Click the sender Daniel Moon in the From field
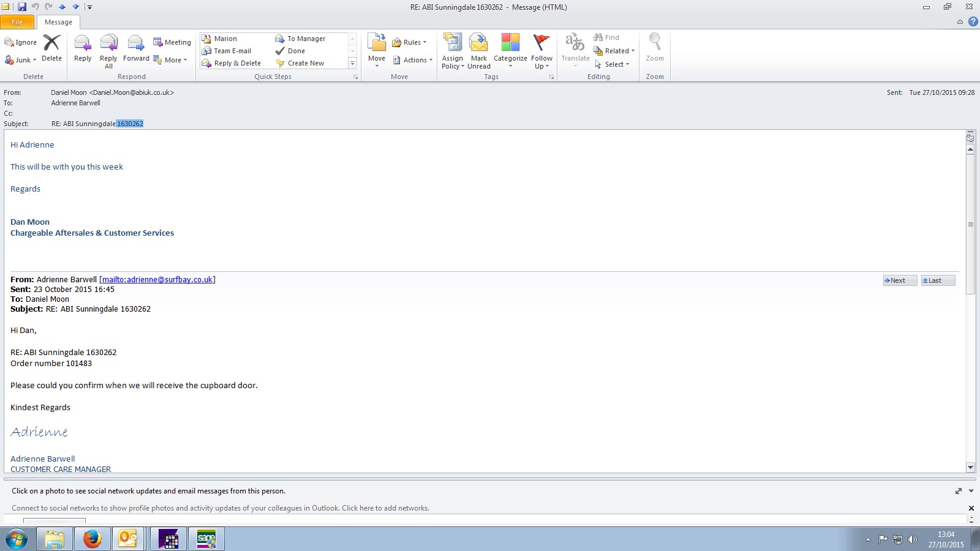Image resolution: width=980 pixels, height=551 pixels. click(113, 92)
